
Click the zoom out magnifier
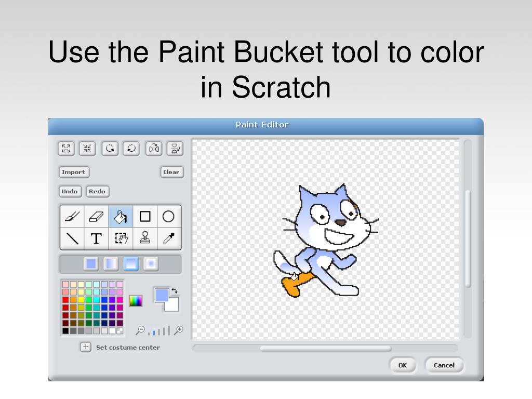tap(140, 330)
